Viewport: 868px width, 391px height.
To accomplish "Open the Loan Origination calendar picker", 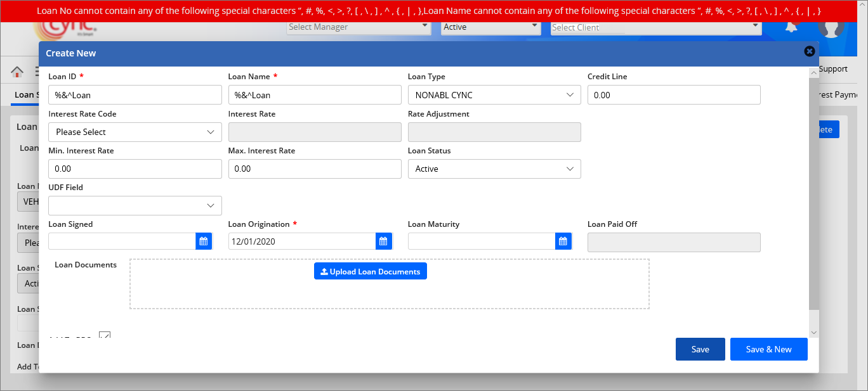I will [x=383, y=241].
